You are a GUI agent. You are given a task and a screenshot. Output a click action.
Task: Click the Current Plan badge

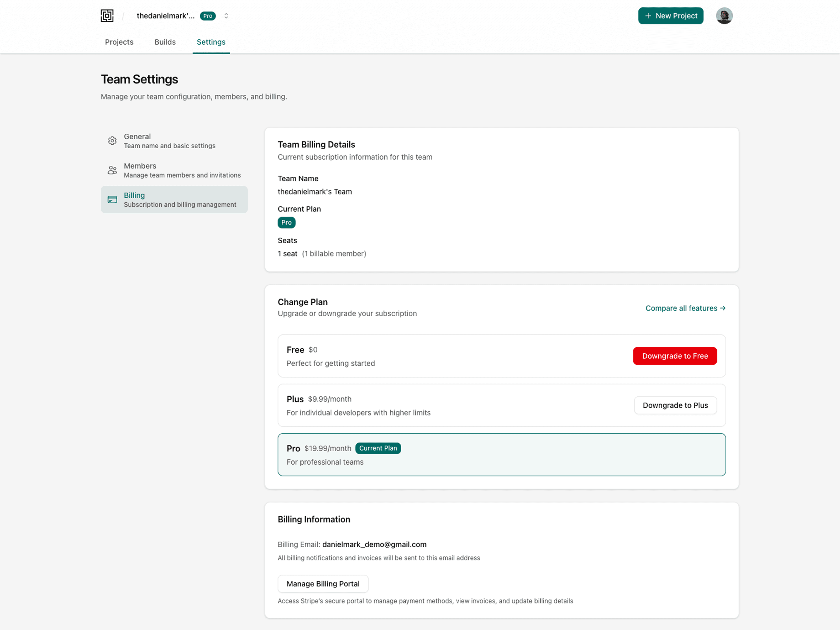coord(378,448)
